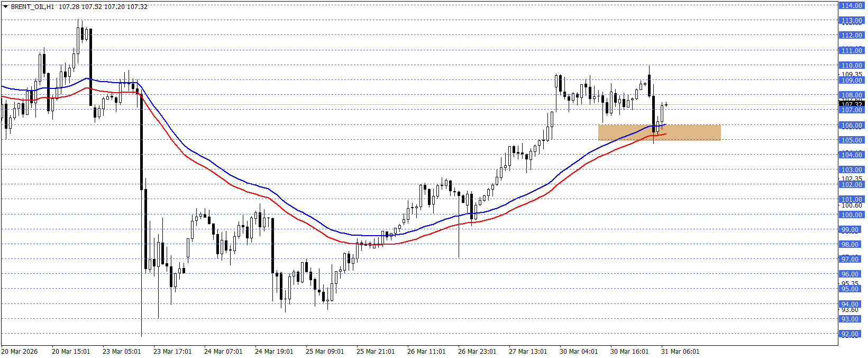Click the 96.00 price level label
Viewport: 868px width, 358px height.
pos(851,274)
